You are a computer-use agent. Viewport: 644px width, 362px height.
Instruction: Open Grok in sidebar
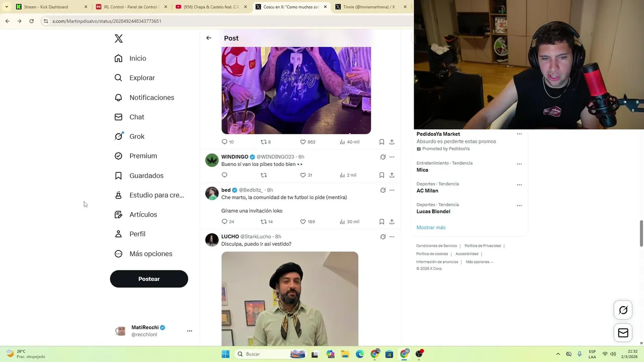pyautogui.click(x=129, y=136)
